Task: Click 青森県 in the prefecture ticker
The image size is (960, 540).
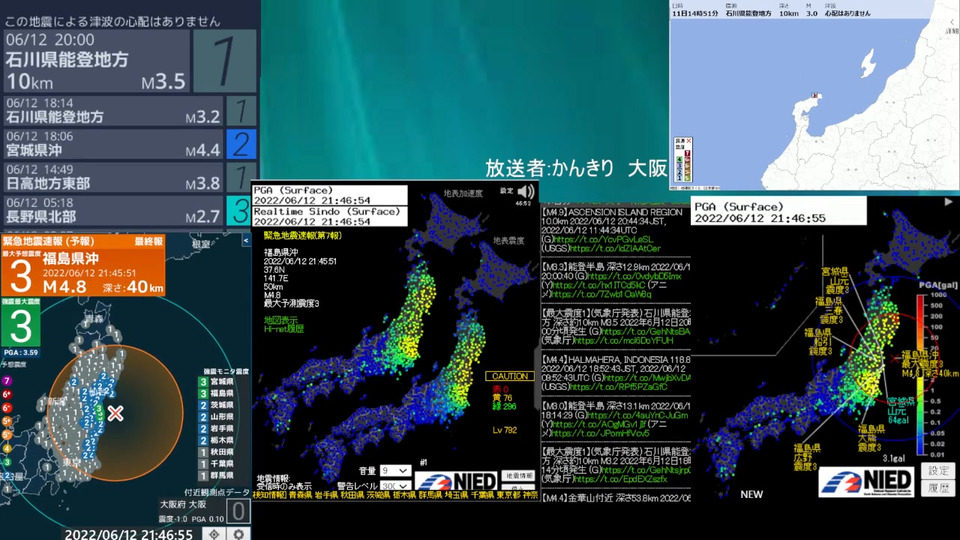Action: click(x=300, y=495)
